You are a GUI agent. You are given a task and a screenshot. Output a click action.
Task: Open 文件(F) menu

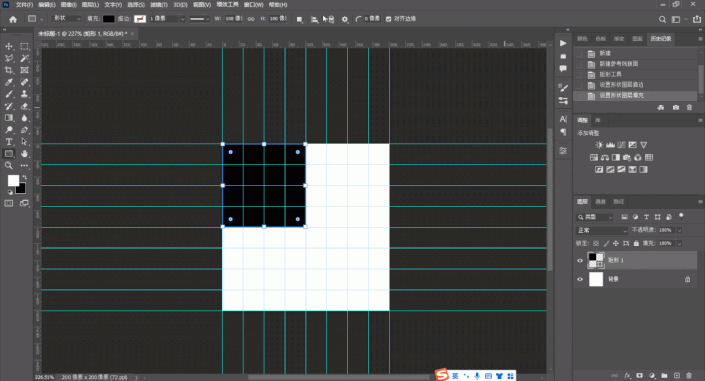pos(24,4)
